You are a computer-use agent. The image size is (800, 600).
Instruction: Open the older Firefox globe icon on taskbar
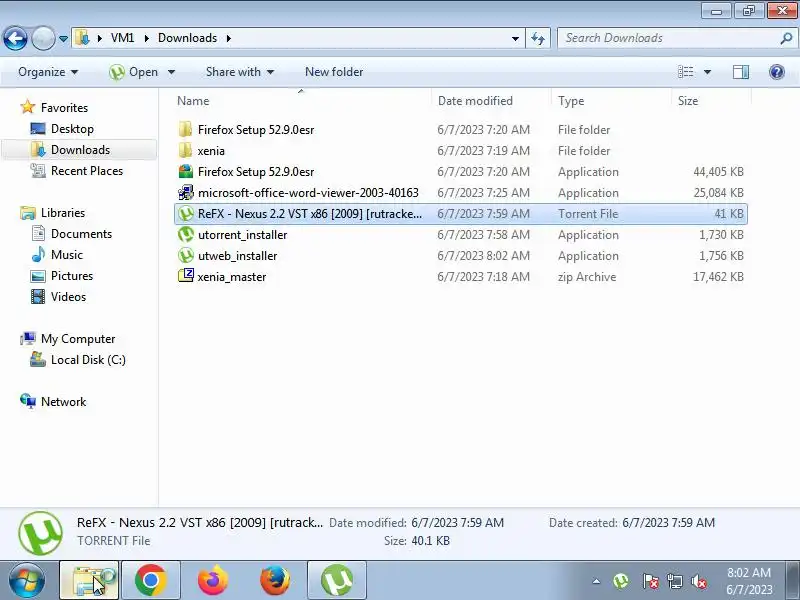point(274,581)
